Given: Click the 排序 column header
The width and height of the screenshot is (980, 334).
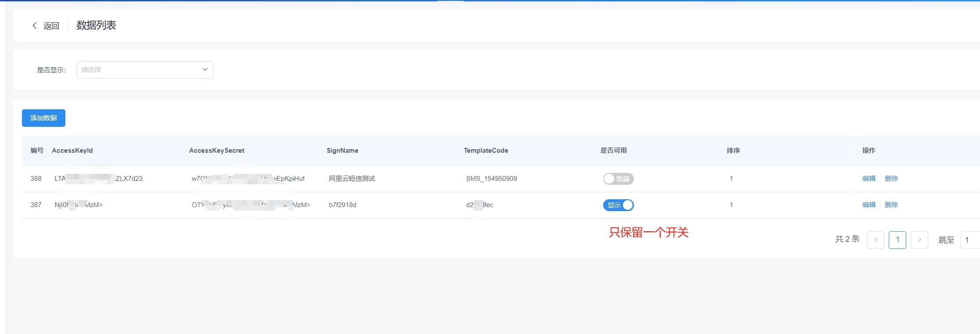Looking at the screenshot, I should (733, 151).
